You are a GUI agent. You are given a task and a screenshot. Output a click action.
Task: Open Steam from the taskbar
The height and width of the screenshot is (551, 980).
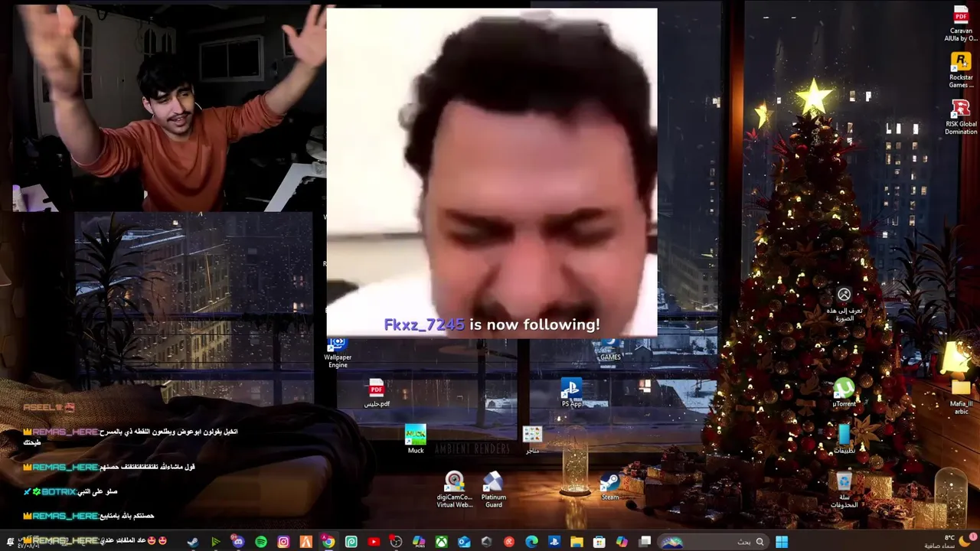click(x=193, y=542)
